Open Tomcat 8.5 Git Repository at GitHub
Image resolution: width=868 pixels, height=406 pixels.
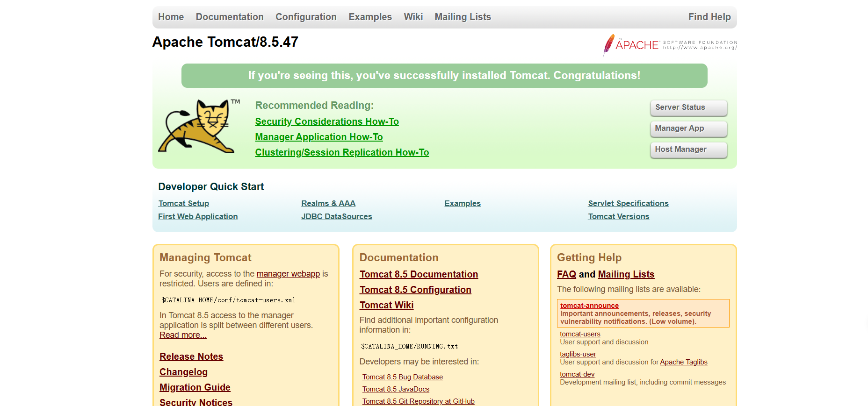click(419, 401)
